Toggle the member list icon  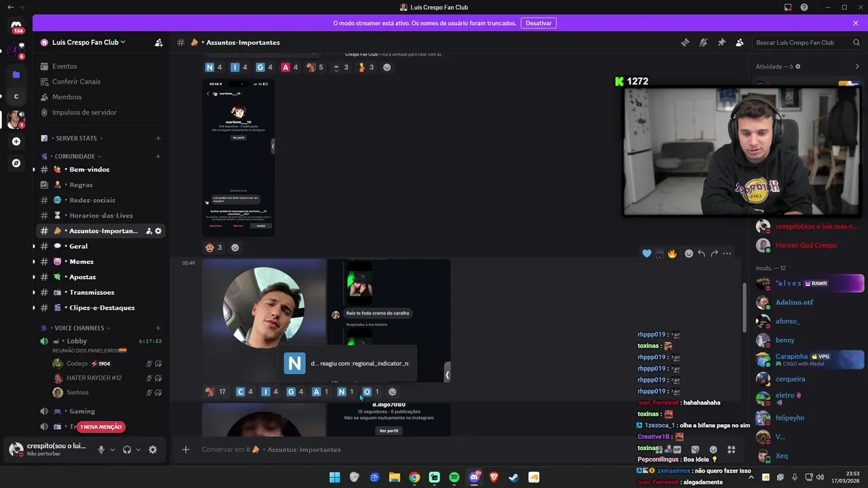click(740, 42)
